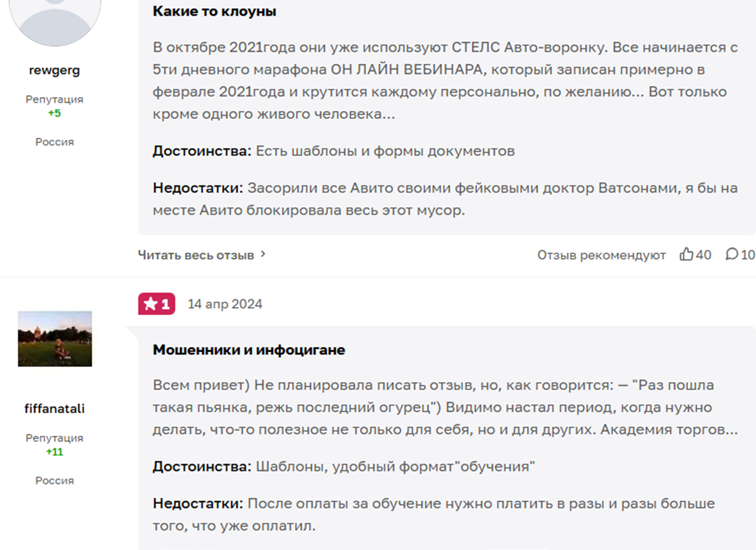
Task: Click fiffanatali's reputation score +11
Action: point(54,452)
